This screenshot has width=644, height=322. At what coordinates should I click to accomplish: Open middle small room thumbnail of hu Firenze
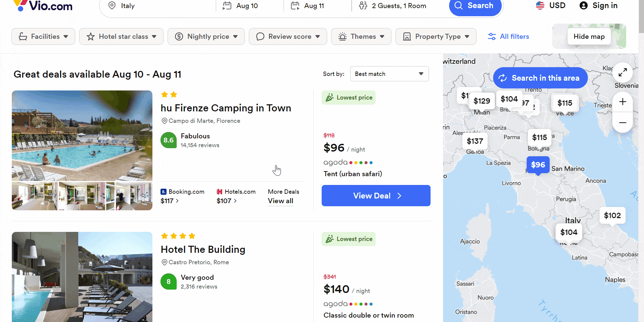82,196
